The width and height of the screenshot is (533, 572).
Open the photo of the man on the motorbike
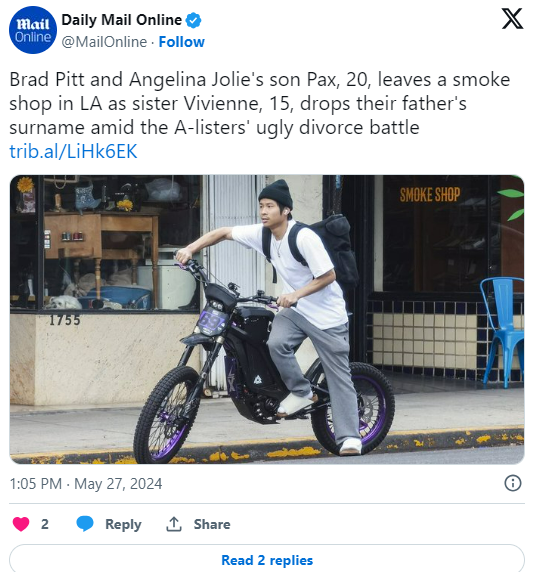click(x=267, y=319)
